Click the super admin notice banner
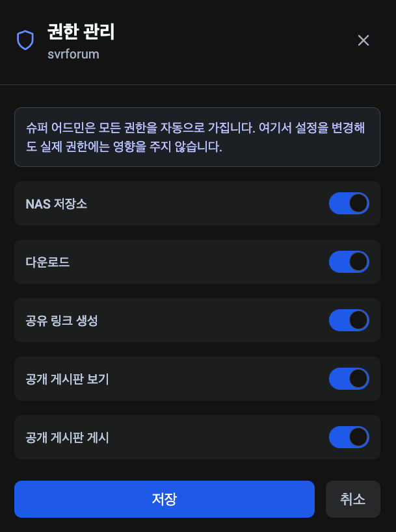 (x=197, y=137)
